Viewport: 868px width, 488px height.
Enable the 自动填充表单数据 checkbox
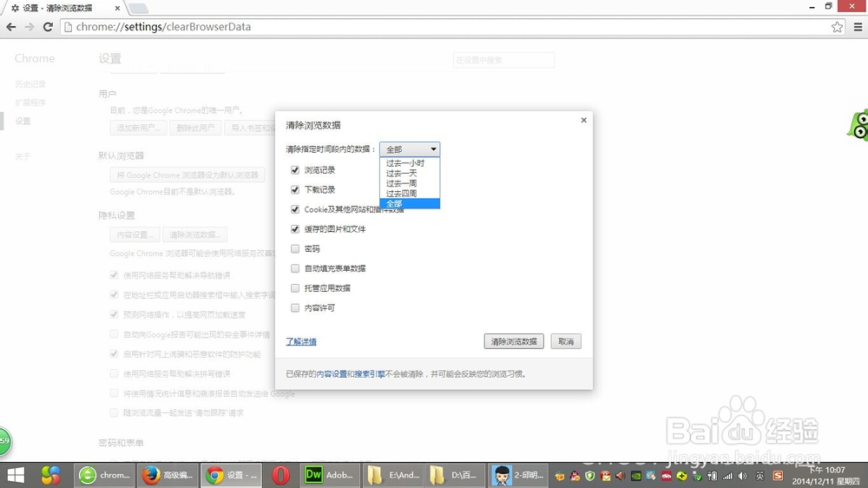click(x=295, y=268)
